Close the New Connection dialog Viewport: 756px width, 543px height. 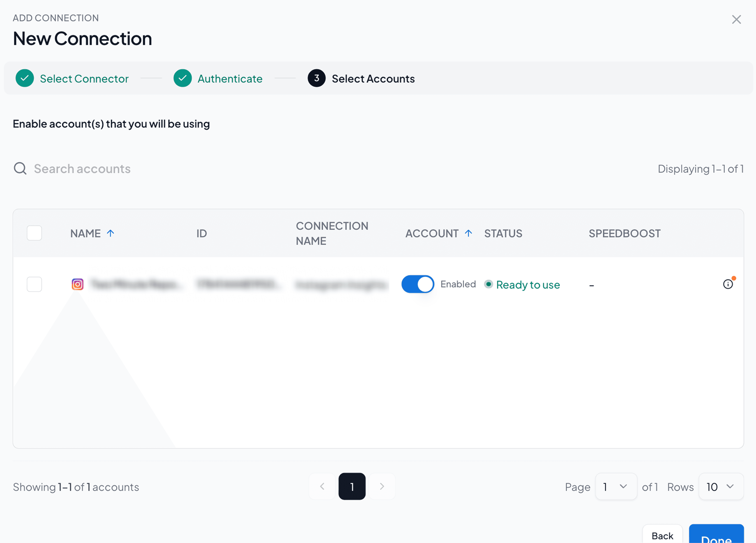(736, 19)
